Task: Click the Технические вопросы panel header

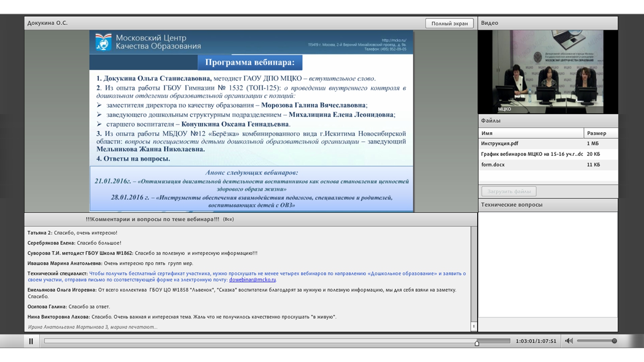Action: pyautogui.click(x=548, y=205)
